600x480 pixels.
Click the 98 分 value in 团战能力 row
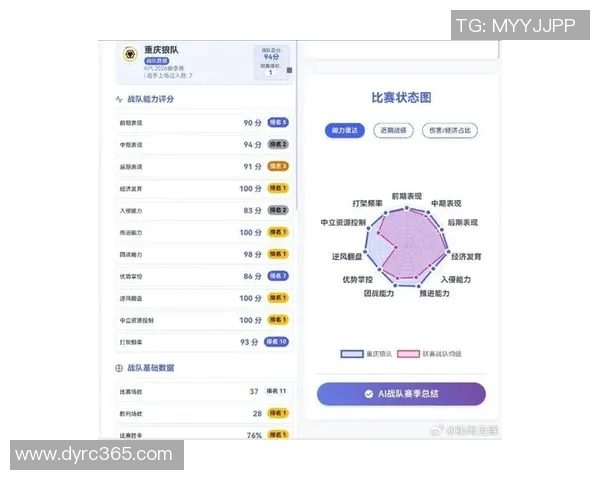pos(253,254)
